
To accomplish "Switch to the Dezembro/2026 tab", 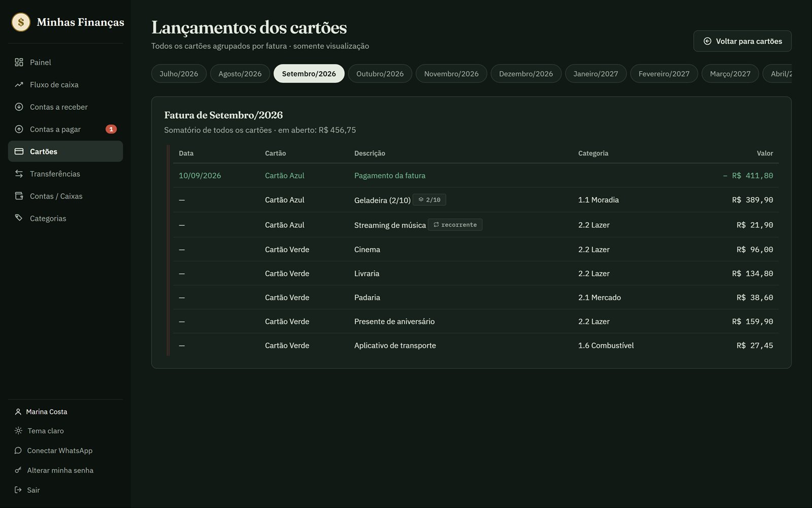I will [526, 74].
